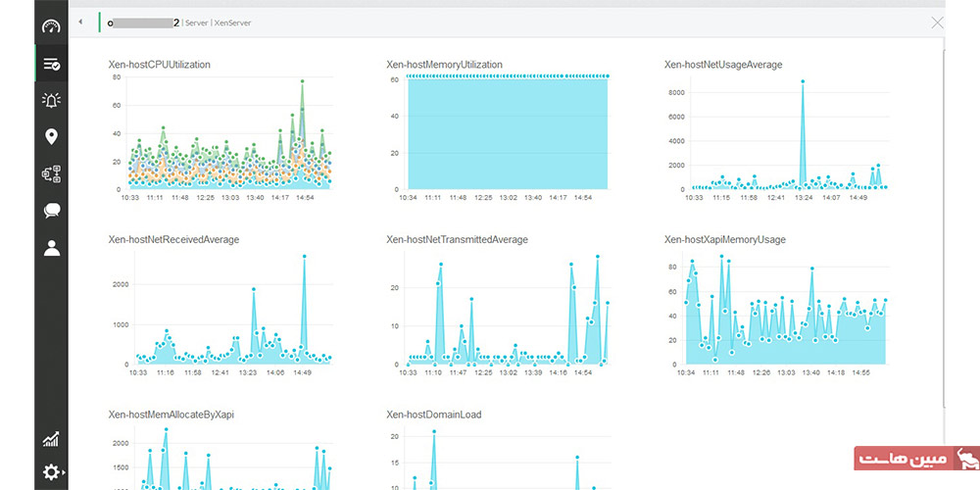Collapse panel with back arrow near server name
This screenshot has height=490, width=980.
coord(80,23)
